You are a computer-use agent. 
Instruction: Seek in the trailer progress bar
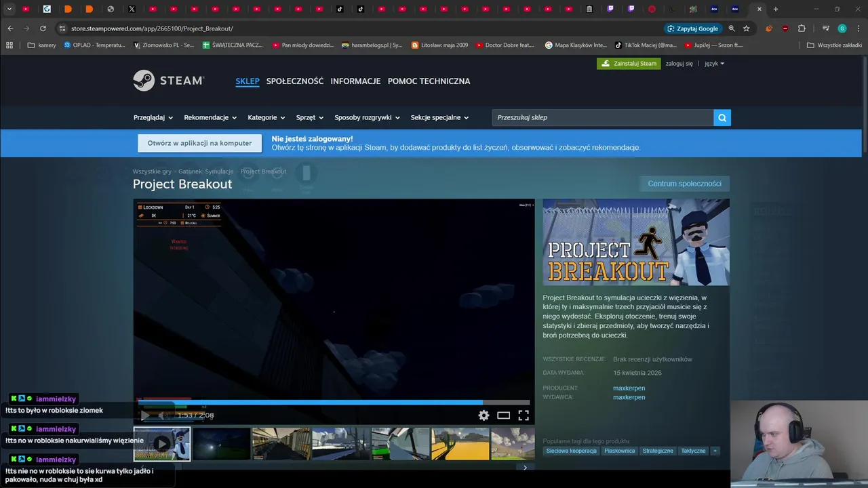tap(334, 402)
